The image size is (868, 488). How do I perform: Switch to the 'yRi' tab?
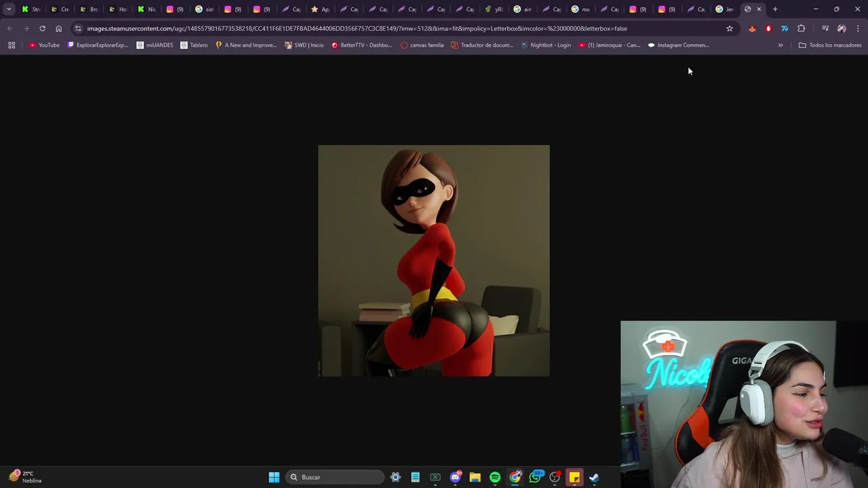[494, 9]
